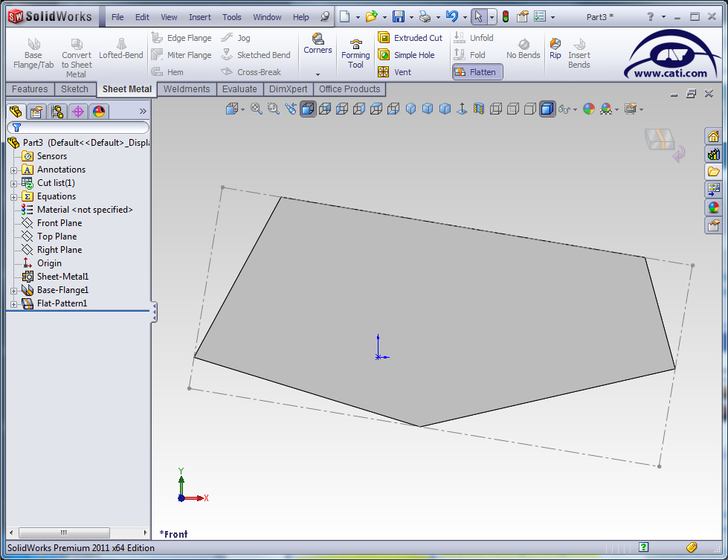Expand the manager pane tabs chevron

[143, 112]
